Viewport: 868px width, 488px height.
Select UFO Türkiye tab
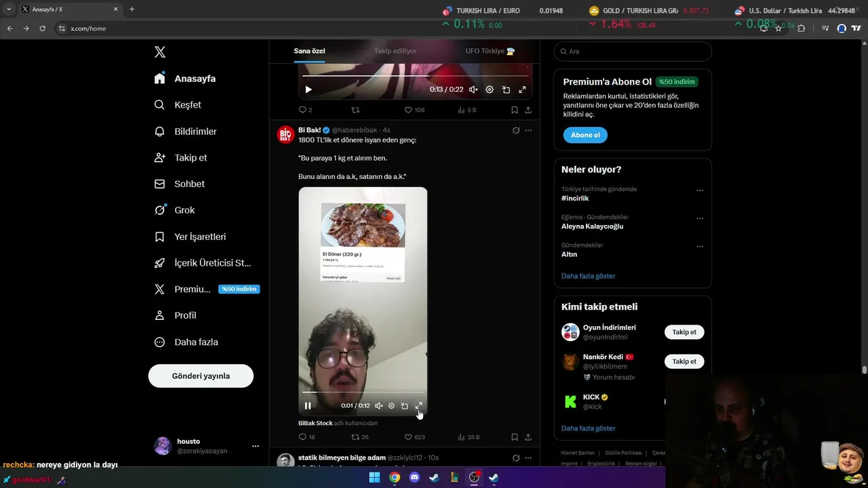(490, 51)
